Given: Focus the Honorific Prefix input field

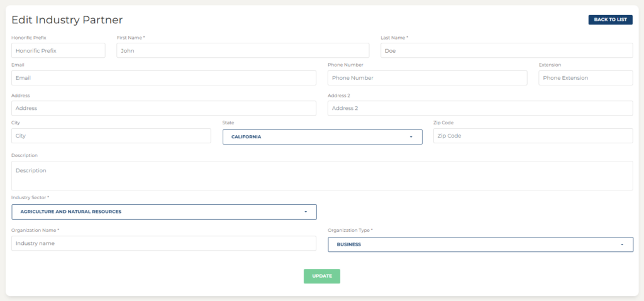Looking at the screenshot, I should pos(58,50).
